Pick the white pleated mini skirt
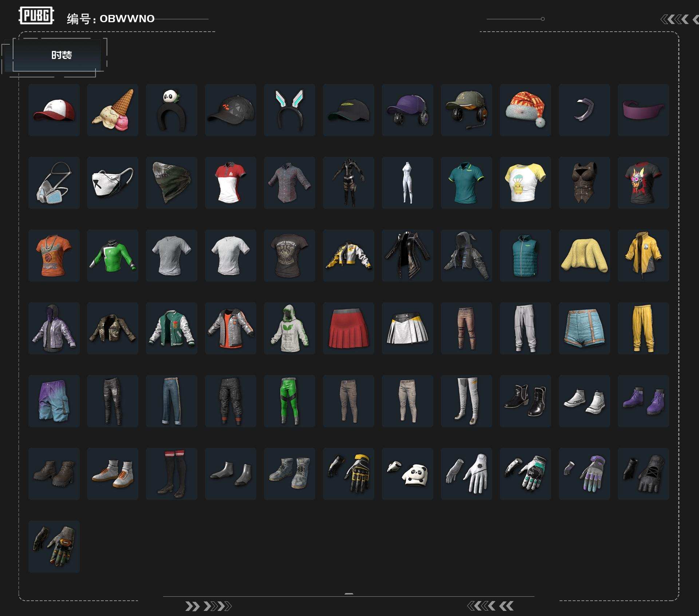Viewport: 699px width, 616px height. coord(407,328)
